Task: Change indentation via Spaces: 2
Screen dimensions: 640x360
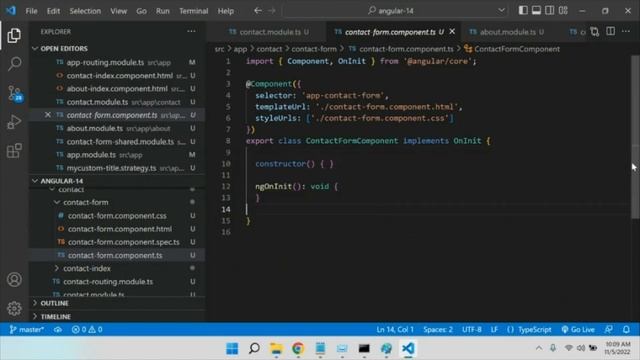Action: (438, 329)
